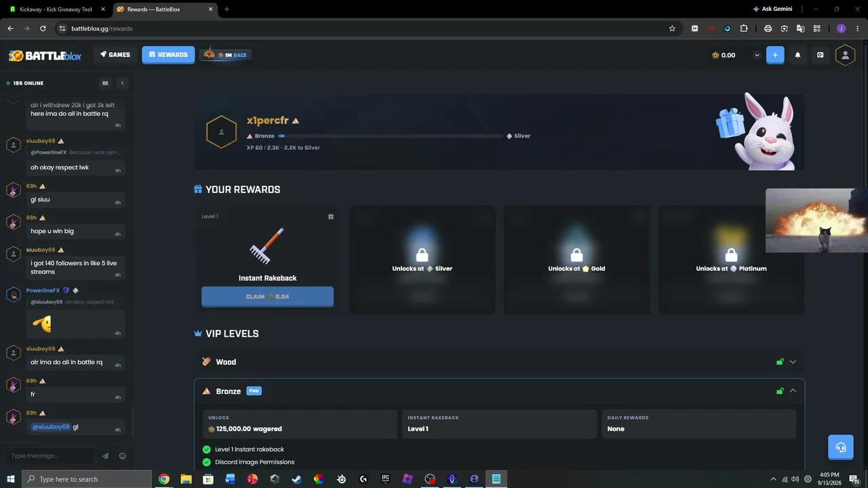Viewport: 868px width, 488px height.
Task: Open the 1M Race banner
Action: coord(226,54)
